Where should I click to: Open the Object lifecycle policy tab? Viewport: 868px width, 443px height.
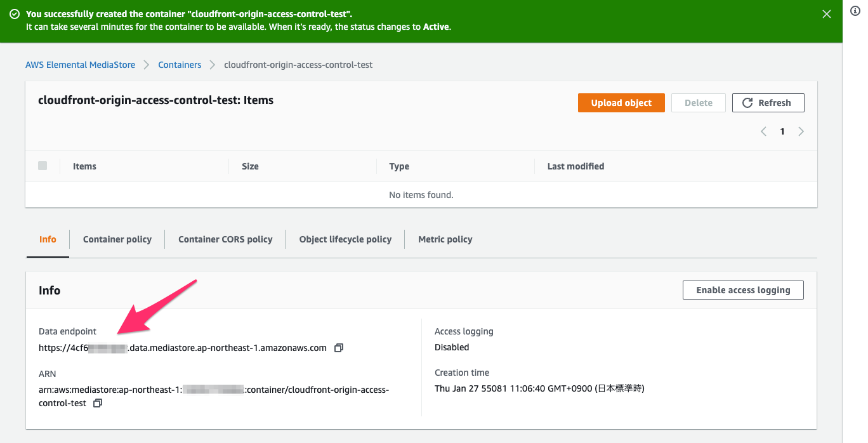point(345,239)
